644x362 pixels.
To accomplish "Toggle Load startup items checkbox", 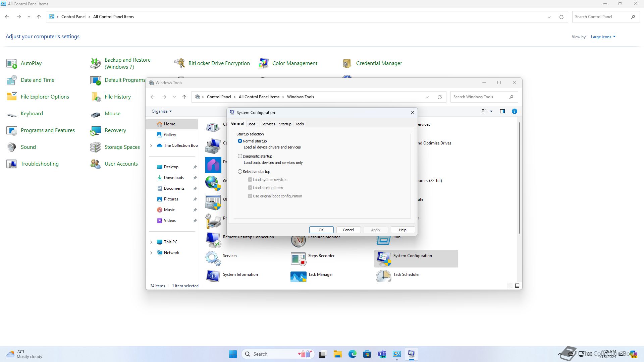I will coord(250,188).
